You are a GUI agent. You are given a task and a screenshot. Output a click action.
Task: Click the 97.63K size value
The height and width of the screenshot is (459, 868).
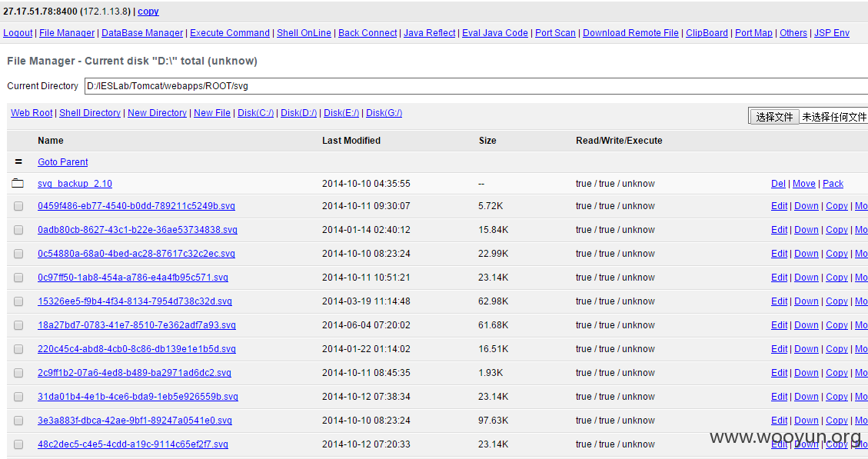[x=494, y=421]
